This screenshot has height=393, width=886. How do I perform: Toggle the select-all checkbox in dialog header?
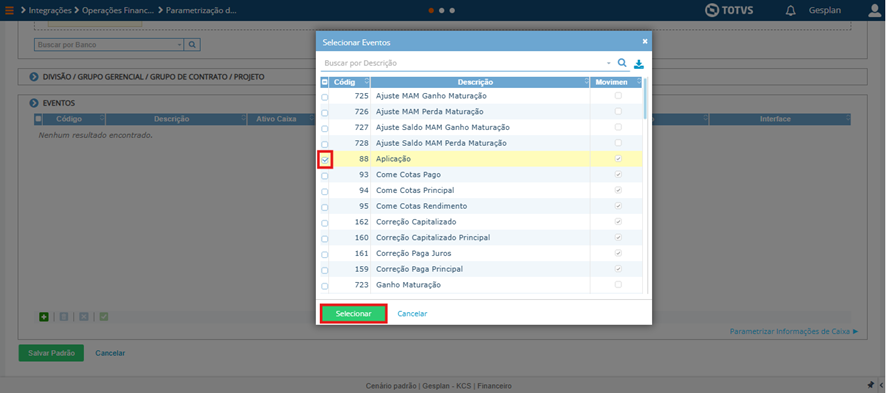[324, 82]
